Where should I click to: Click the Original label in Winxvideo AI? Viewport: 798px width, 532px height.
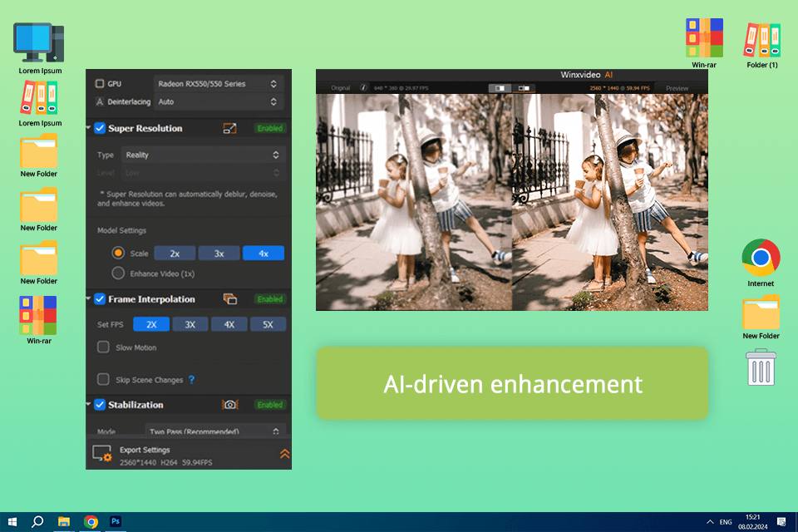(x=341, y=87)
